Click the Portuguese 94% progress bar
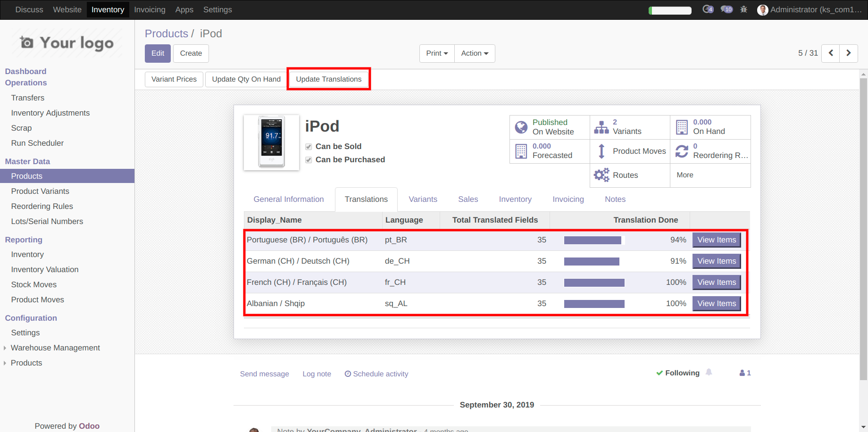Image resolution: width=868 pixels, height=432 pixels. pyautogui.click(x=594, y=241)
